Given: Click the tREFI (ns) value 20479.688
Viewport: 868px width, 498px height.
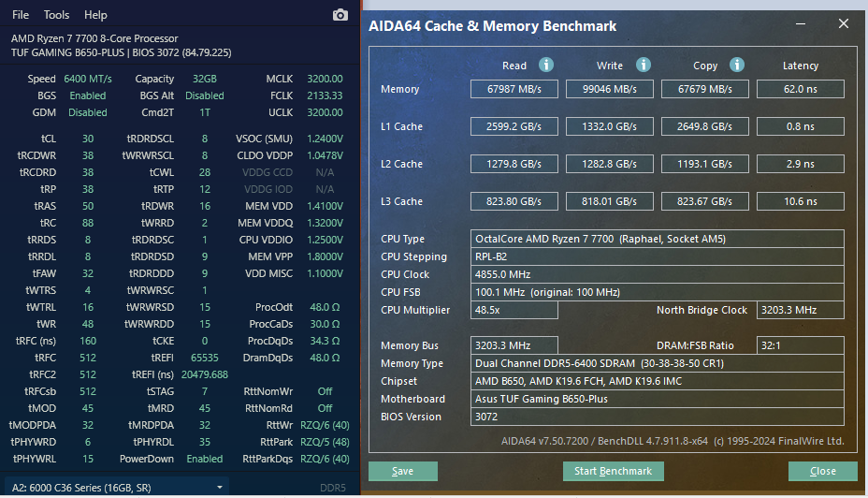Looking at the screenshot, I should pyautogui.click(x=204, y=374).
